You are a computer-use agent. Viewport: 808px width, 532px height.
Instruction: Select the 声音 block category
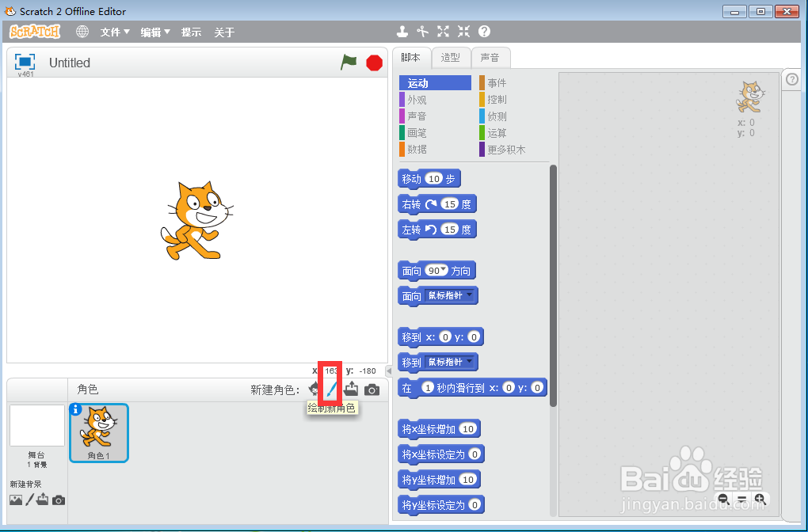click(436, 116)
